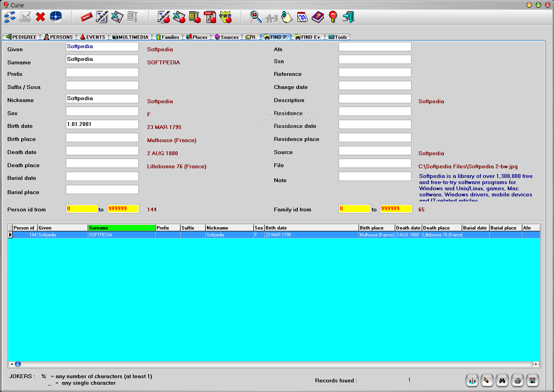Click the magnifying glass search toolbar icon

(256, 17)
